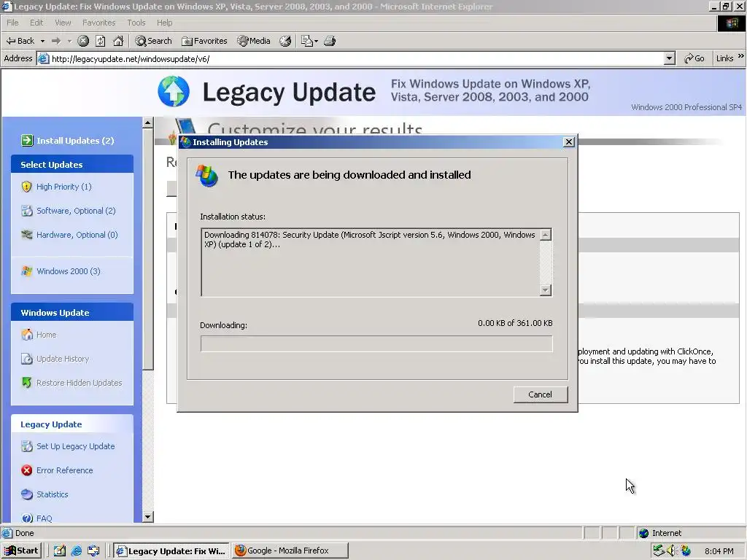The width and height of the screenshot is (747, 560).
Task: Expand the Links toolbar chevron
Action: click(x=741, y=56)
